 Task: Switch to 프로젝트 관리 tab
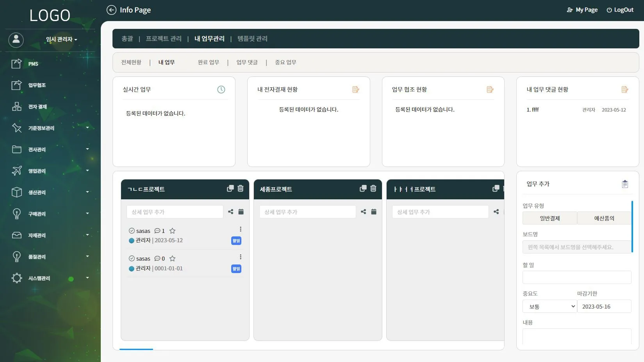pos(164,39)
